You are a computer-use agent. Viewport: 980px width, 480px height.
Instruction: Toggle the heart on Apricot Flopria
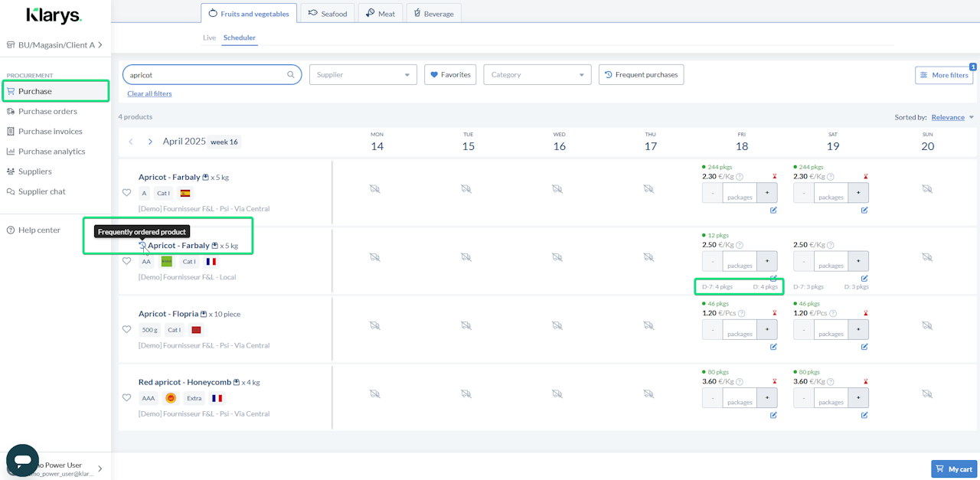coord(127,329)
